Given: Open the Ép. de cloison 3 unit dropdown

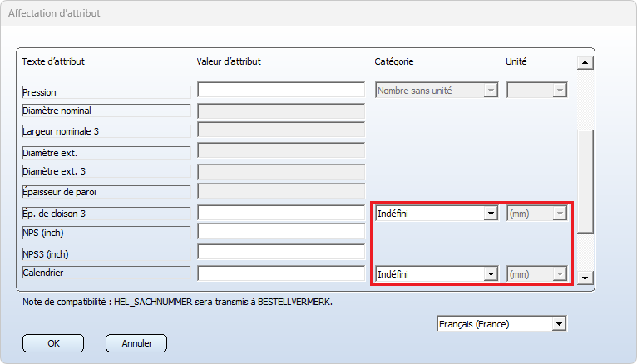Looking at the screenshot, I should click(537, 214).
